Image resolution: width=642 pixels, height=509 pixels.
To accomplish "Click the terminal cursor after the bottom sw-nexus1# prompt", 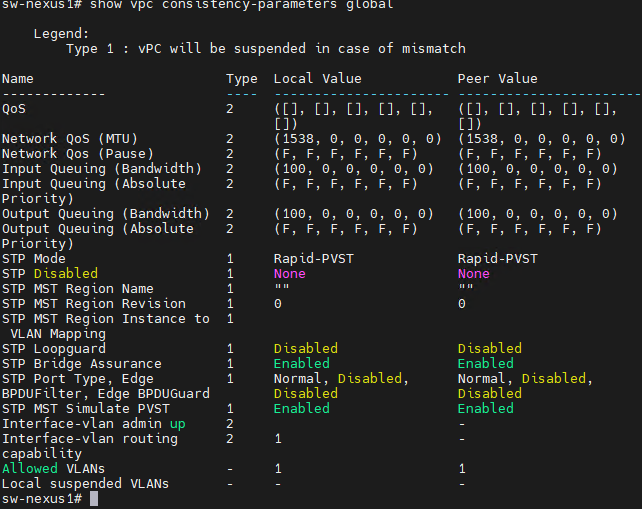I will tap(93, 499).
